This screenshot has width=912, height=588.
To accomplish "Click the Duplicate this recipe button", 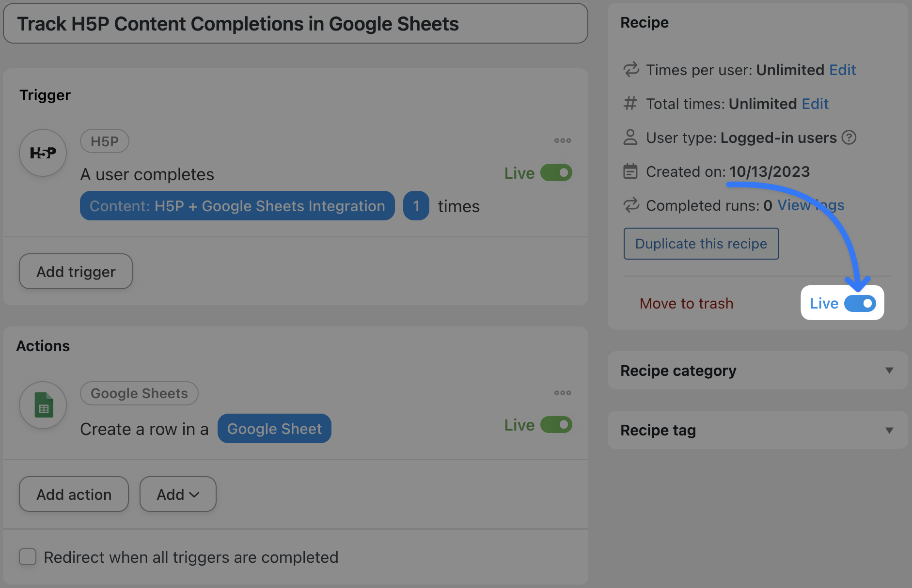I will [x=701, y=244].
